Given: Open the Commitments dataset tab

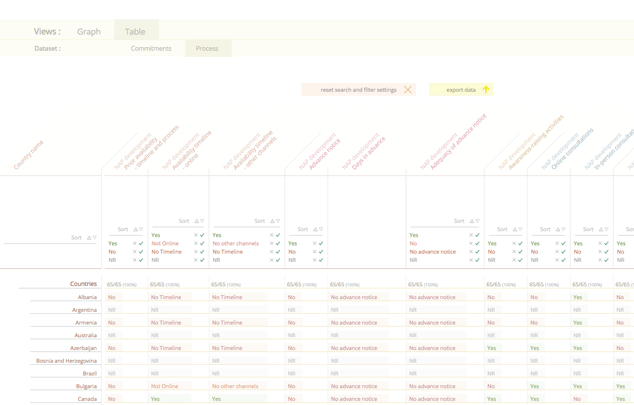Looking at the screenshot, I should [x=151, y=48].
